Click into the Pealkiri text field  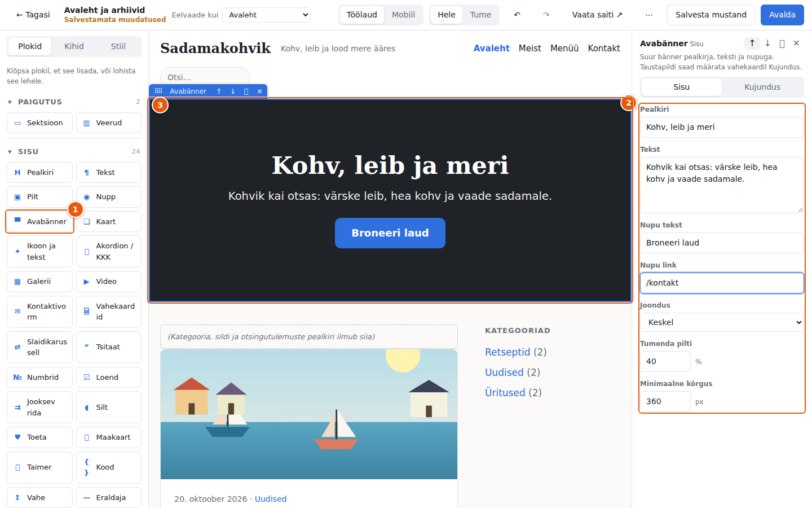pos(722,127)
